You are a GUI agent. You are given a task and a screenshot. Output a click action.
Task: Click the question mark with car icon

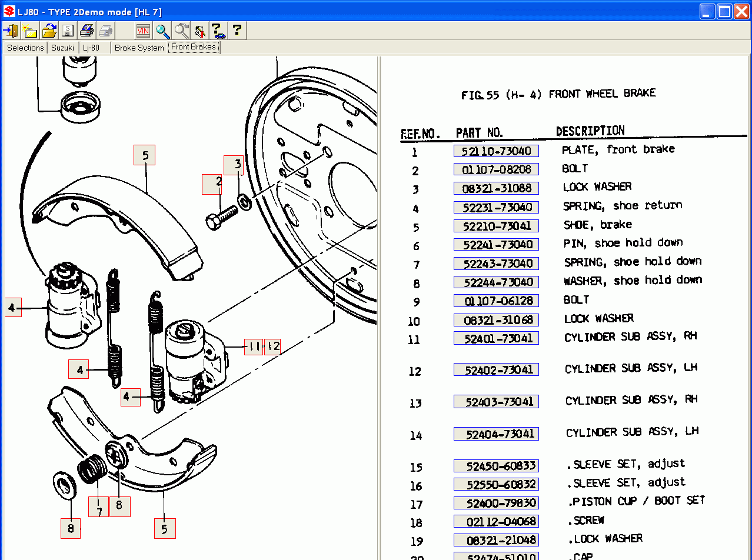pyautogui.click(x=218, y=31)
